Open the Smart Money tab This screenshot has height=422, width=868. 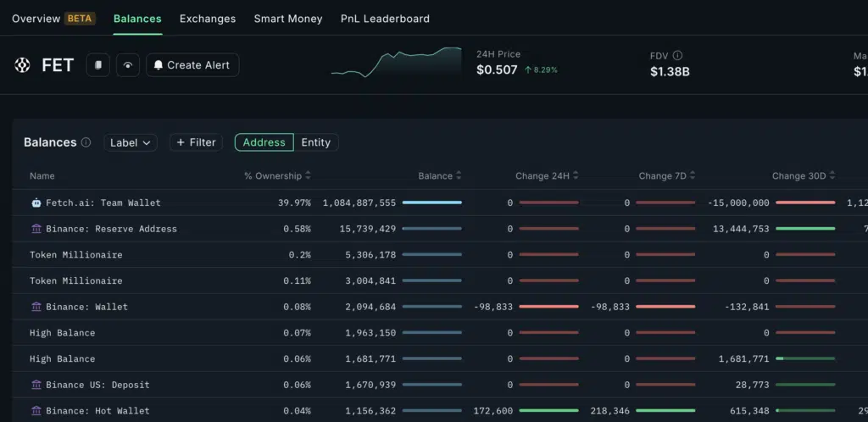(288, 19)
